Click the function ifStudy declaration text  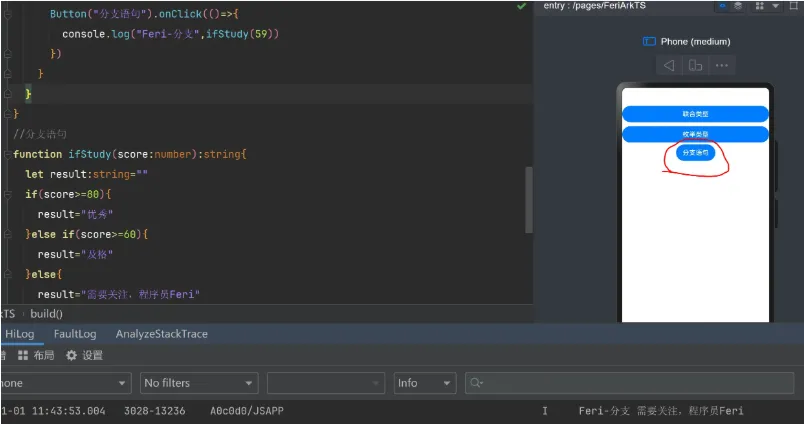click(x=130, y=154)
